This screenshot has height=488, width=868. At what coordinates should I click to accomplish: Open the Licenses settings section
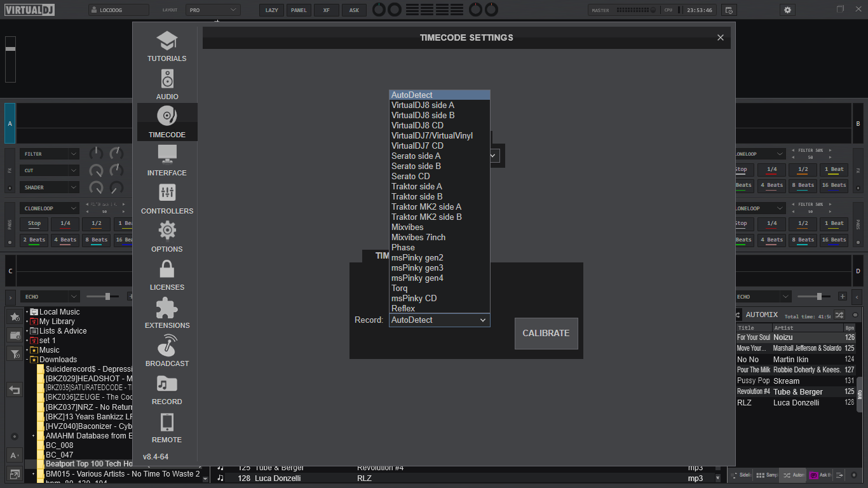[x=167, y=274]
